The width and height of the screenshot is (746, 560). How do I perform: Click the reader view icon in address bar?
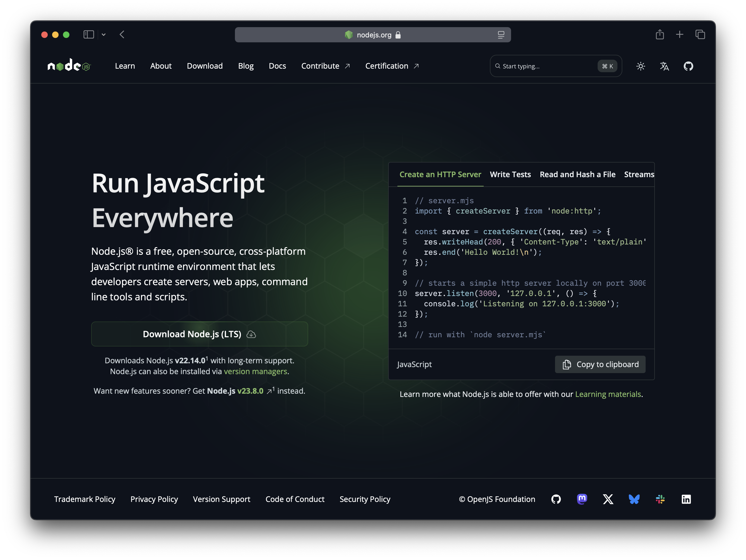[501, 35]
